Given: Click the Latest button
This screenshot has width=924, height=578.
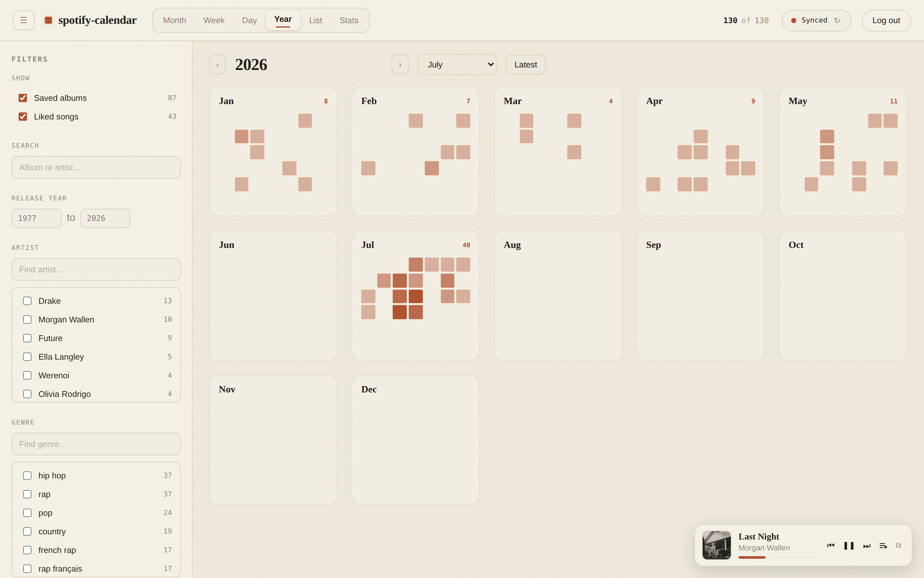Looking at the screenshot, I should pyautogui.click(x=526, y=65).
